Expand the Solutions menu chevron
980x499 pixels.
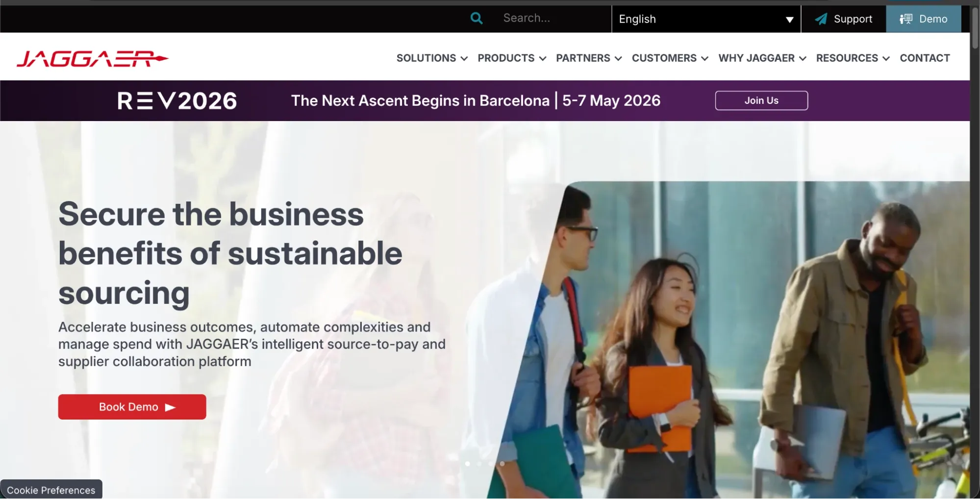point(464,58)
